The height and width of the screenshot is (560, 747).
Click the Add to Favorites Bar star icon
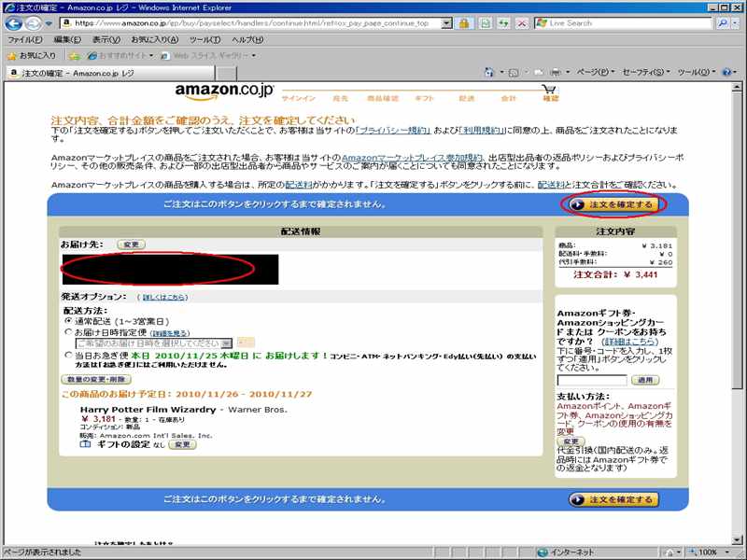click(x=75, y=56)
